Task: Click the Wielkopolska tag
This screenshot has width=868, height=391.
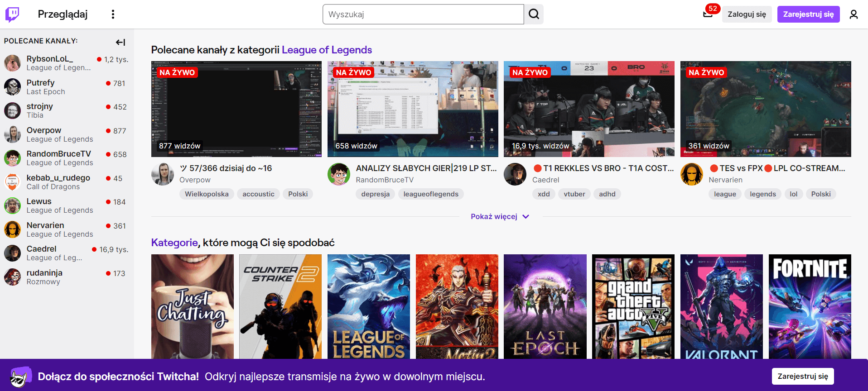Action: [x=207, y=194]
